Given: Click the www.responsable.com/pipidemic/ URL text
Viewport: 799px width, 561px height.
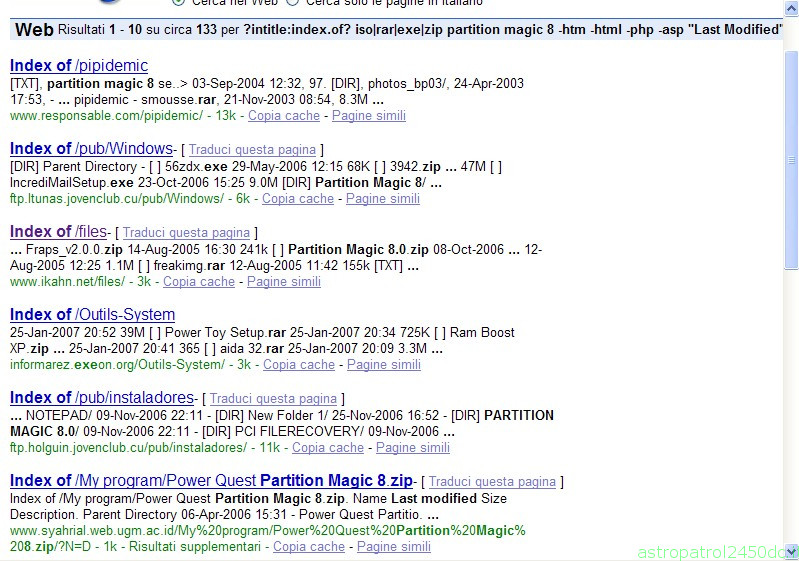Looking at the screenshot, I should [x=106, y=116].
